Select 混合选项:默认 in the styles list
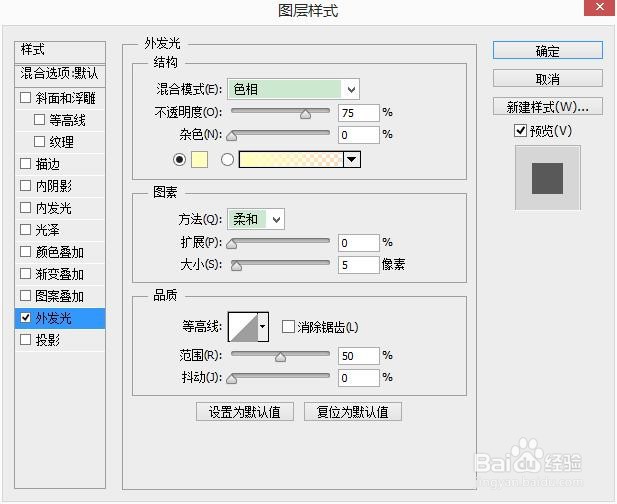This screenshot has height=504, width=617. [60, 75]
